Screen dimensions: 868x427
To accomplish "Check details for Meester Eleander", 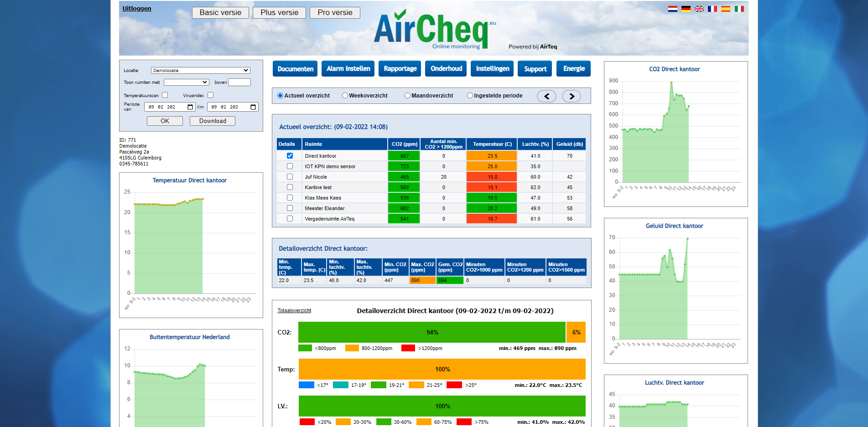I will coord(290,208).
